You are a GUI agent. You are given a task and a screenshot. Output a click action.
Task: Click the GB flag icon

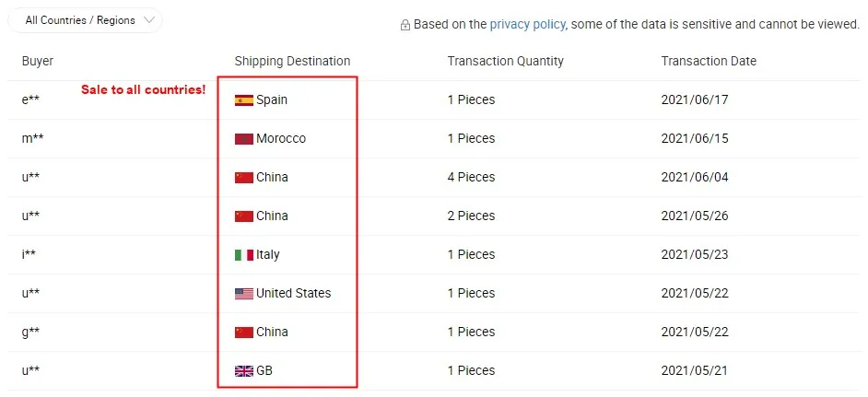point(244,371)
